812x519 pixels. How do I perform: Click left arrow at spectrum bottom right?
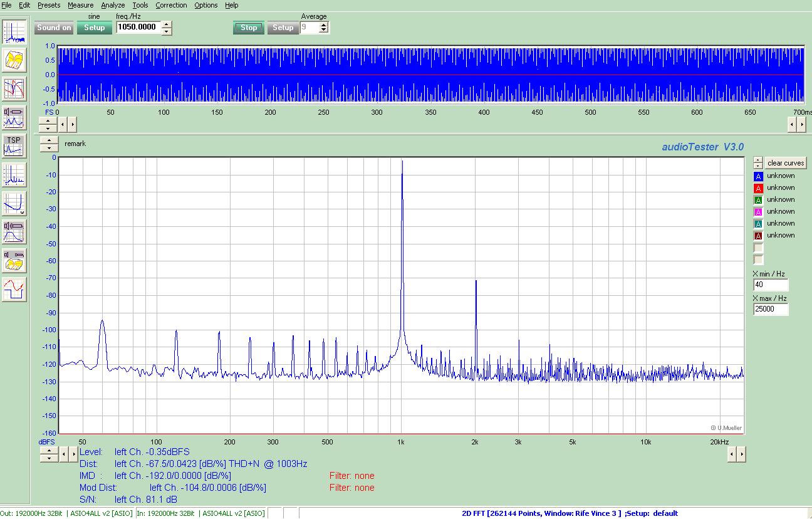[732, 454]
